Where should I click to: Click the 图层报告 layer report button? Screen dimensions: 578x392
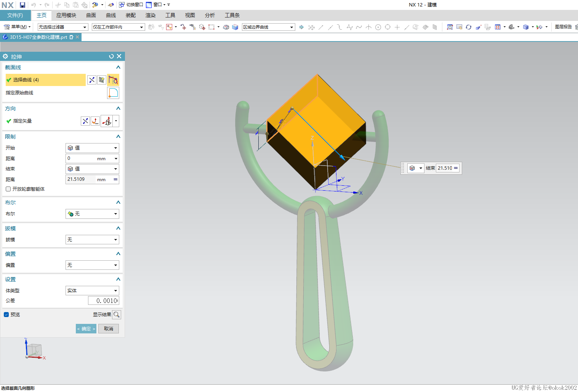point(564,27)
